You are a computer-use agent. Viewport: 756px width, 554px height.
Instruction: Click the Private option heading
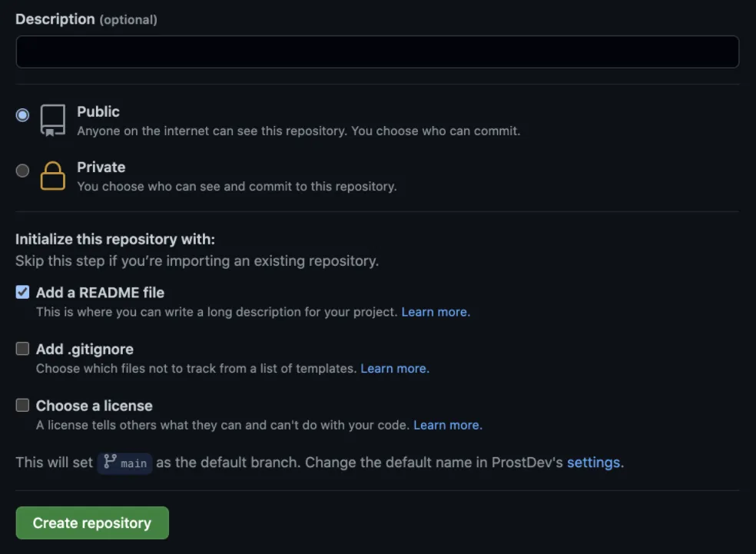pyautogui.click(x=101, y=167)
